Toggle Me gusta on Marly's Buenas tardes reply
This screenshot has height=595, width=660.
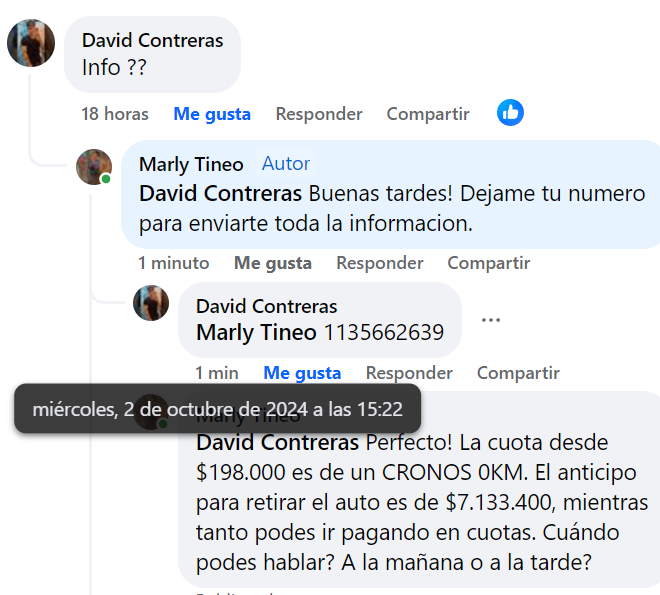(x=273, y=263)
